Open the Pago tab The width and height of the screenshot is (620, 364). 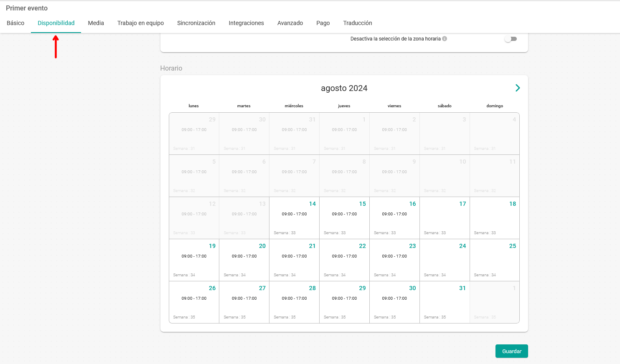[323, 23]
